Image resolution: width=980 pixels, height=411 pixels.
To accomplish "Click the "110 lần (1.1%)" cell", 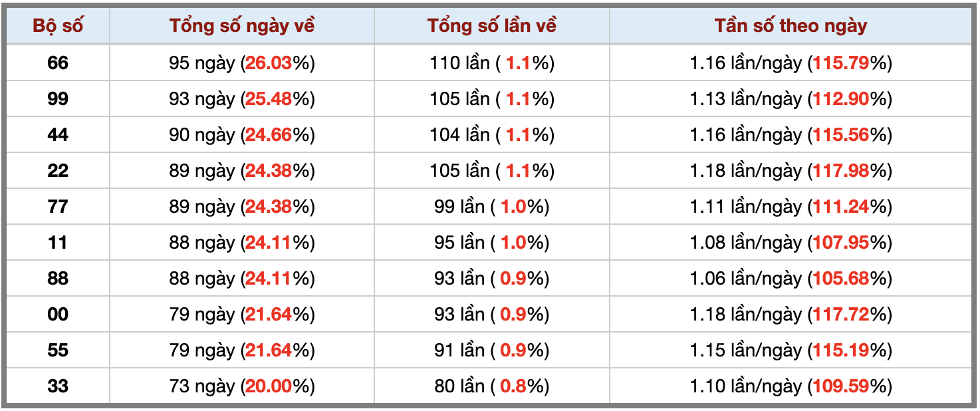I will point(491,63).
